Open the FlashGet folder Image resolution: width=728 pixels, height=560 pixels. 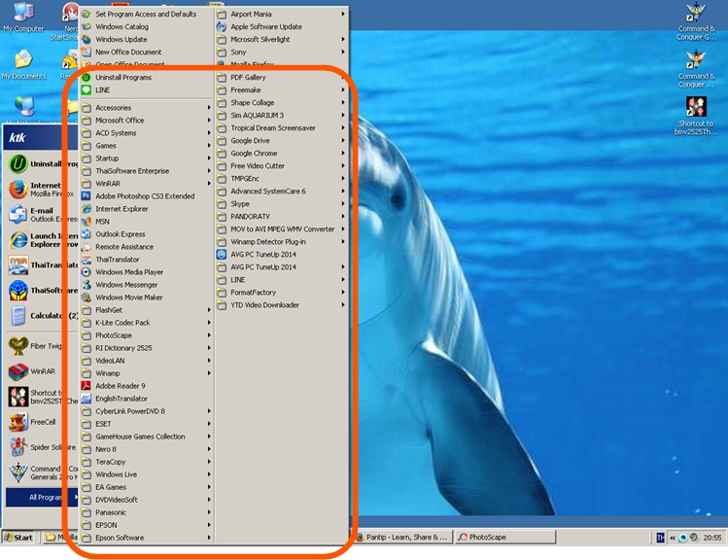(x=146, y=310)
